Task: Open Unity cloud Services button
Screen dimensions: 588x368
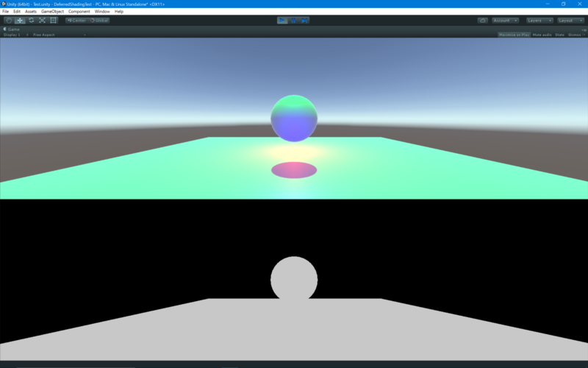Action: (x=483, y=21)
